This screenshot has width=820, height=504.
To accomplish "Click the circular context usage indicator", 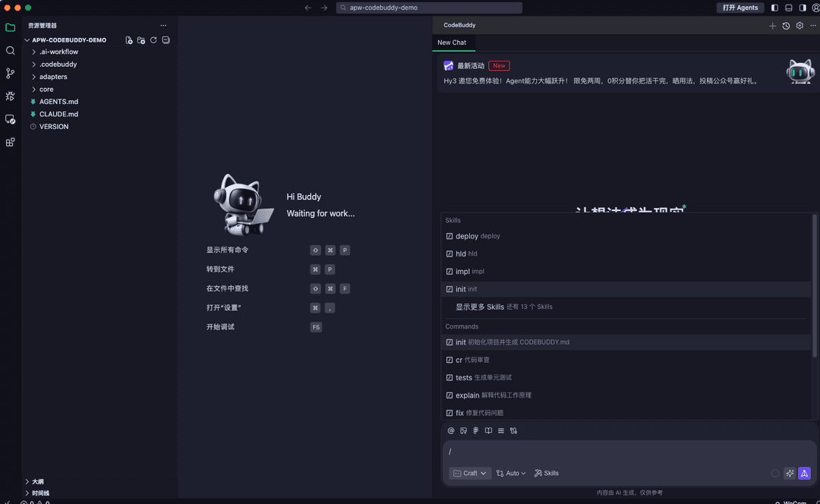I will (775, 473).
